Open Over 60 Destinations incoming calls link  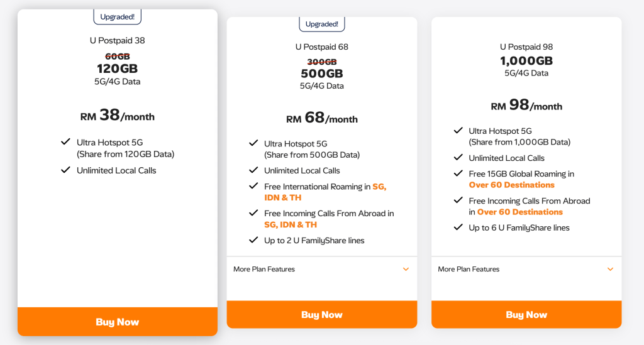520,212
